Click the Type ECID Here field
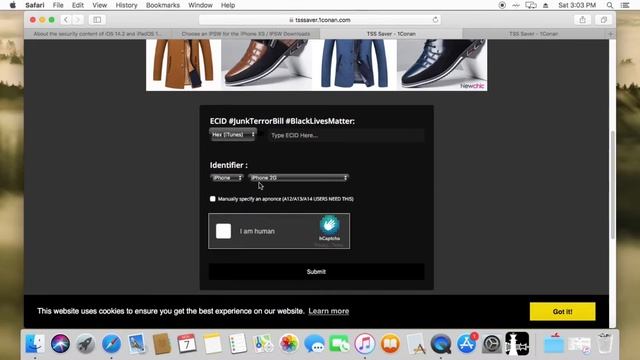Image resolution: width=640 pixels, height=360 pixels. point(346,136)
